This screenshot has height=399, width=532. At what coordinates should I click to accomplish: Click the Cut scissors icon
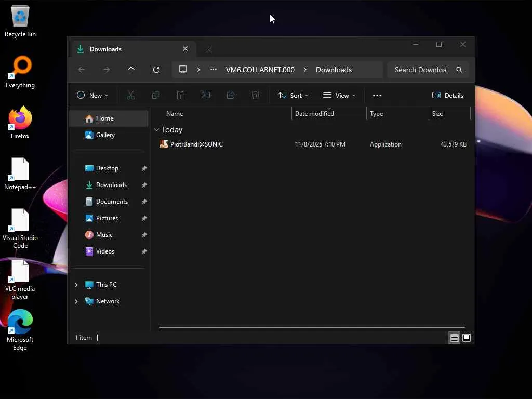(x=130, y=96)
